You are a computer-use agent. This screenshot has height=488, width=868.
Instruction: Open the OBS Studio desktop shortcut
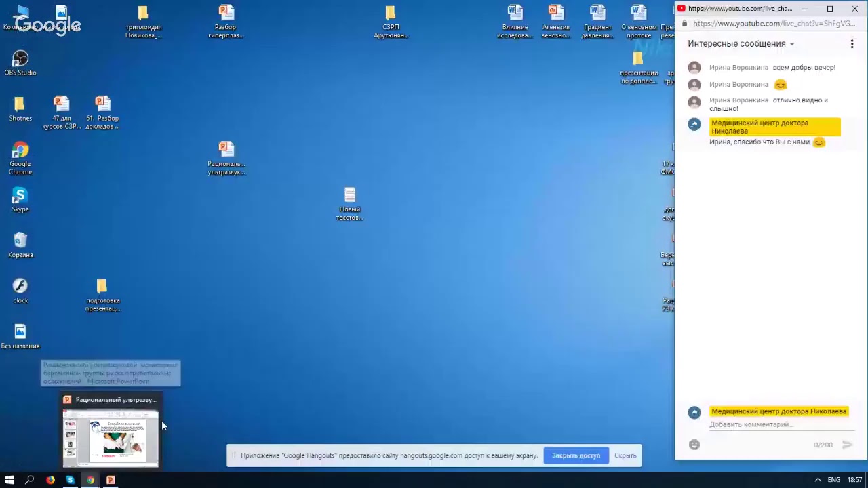point(20,62)
